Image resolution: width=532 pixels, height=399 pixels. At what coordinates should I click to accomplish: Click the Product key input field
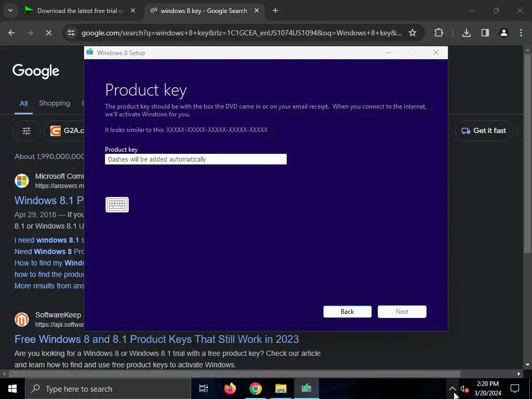coord(196,159)
